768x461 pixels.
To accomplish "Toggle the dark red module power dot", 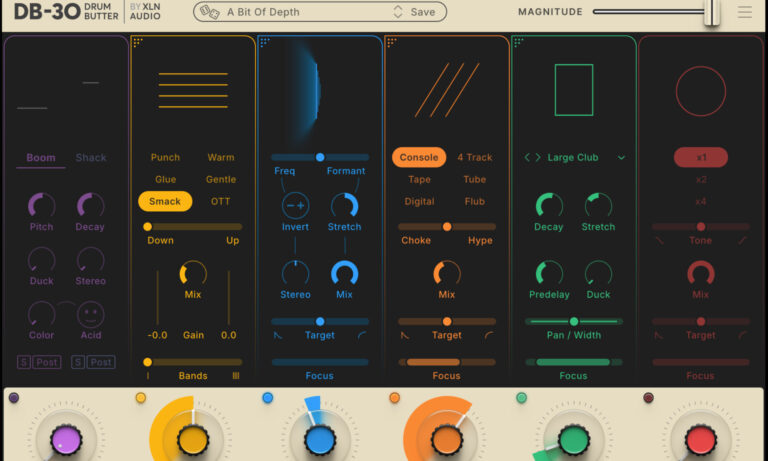I will pyautogui.click(x=648, y=398).
